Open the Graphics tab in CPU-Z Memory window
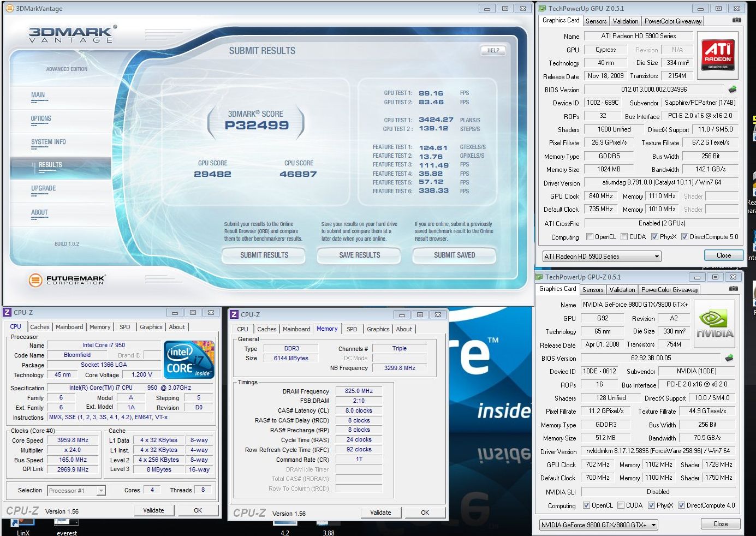Viewport: 756px width, 536px height. click(x=378, y=329)
